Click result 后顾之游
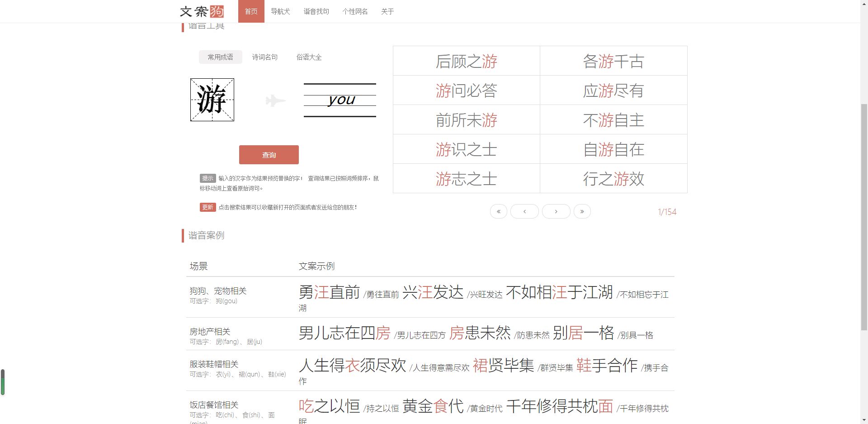 (x=467, y=61)
